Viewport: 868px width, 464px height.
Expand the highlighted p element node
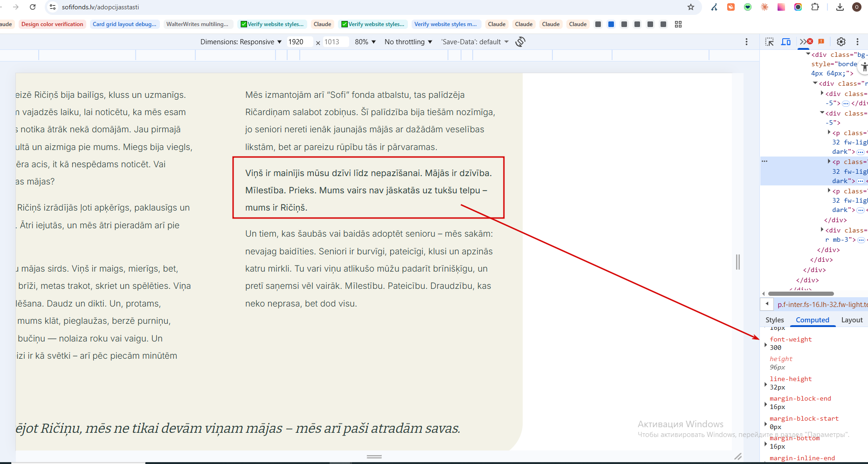829,161
